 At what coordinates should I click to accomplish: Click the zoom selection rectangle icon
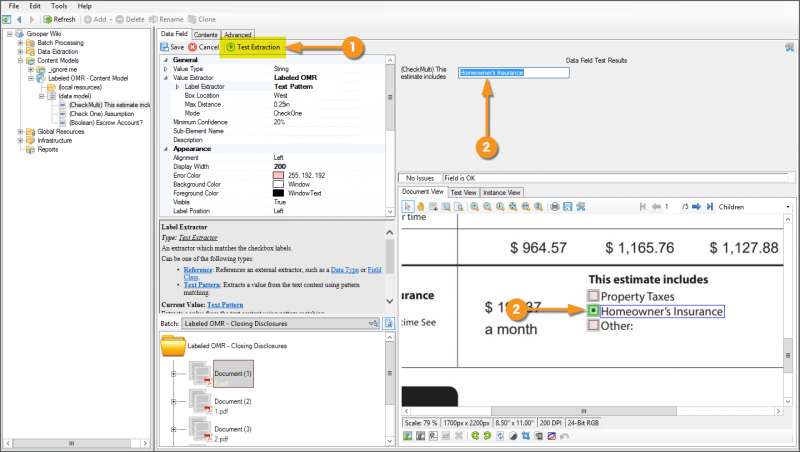pyautogui.click(x=446, y=207)
